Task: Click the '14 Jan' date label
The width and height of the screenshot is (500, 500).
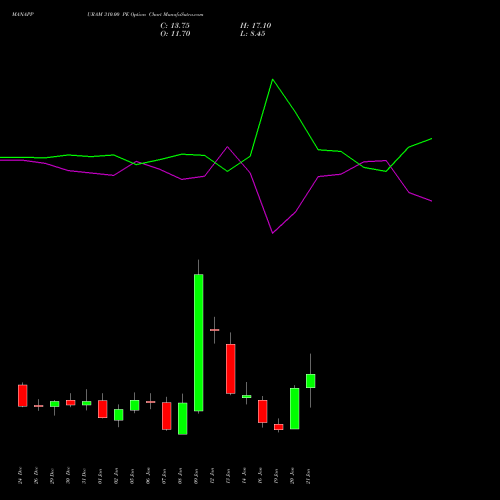Action: pyautogui.click(x=244, y=476)
